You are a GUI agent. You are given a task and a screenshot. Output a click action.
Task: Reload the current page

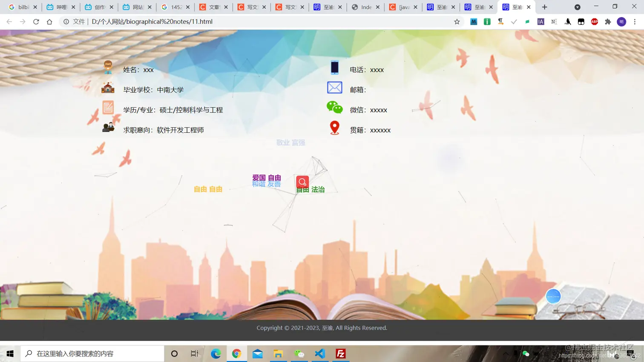36,21
